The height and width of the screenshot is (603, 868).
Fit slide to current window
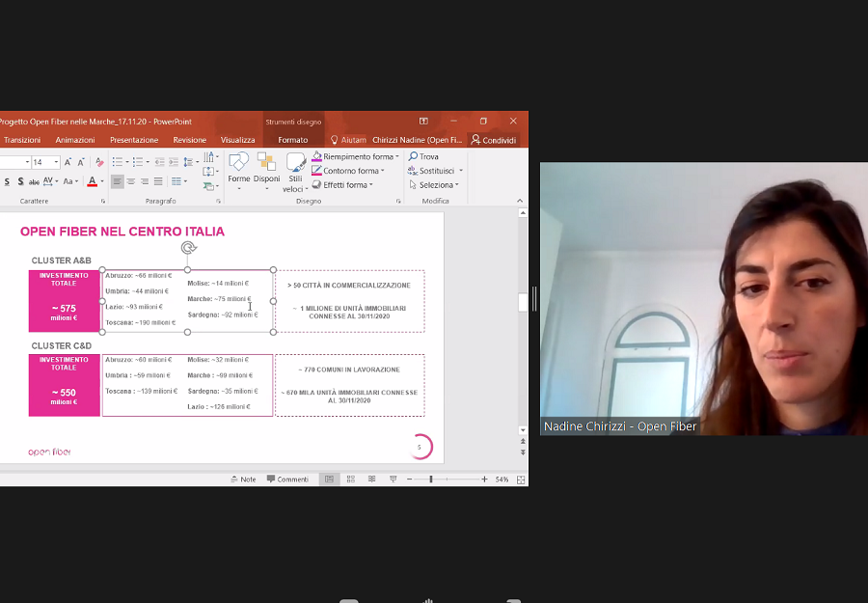[x=521, y=480]
